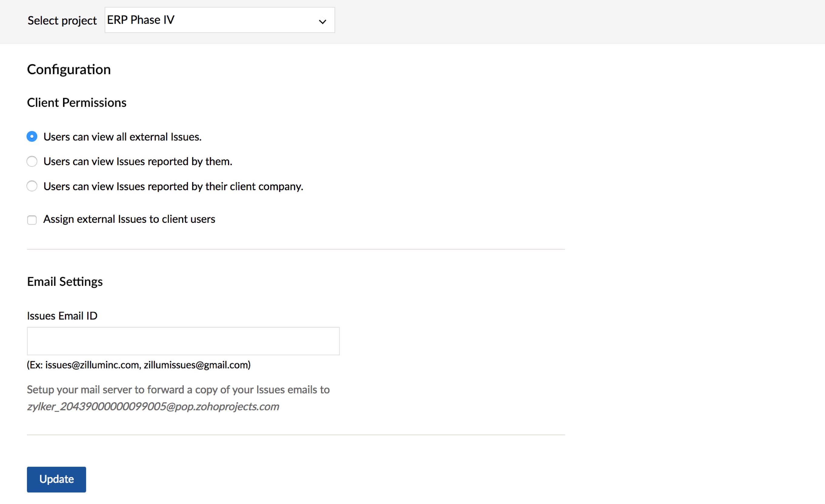Click the Email Settings heading

pyautogui.click(x=65, y=281)
